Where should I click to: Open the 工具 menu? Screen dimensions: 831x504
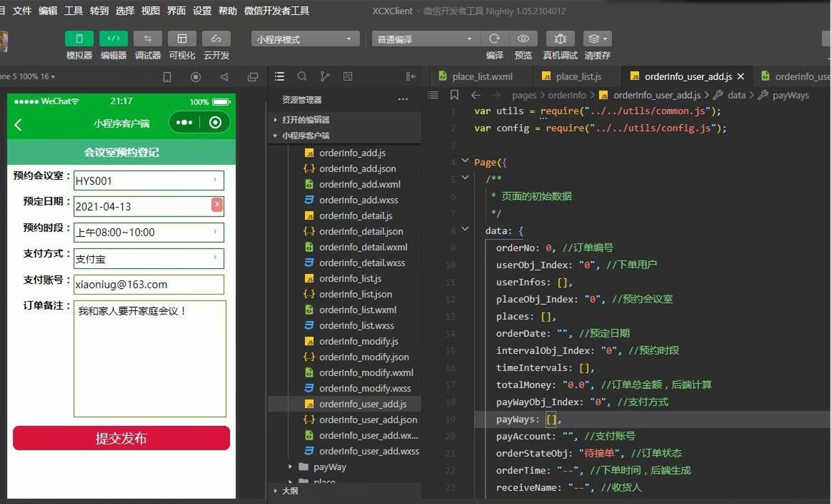pyautogui.click(x=73, y=11)
